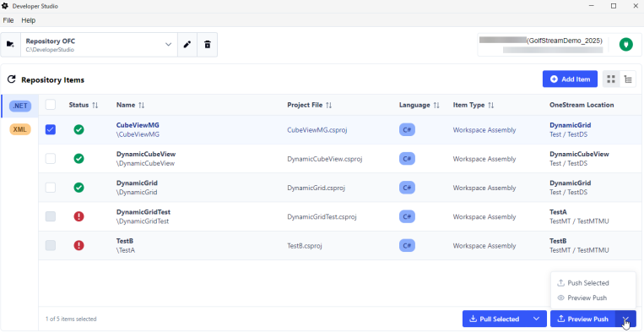Click the OneStream Location column header
This screenshot has height=333, width=644.
tap(582, 105)
